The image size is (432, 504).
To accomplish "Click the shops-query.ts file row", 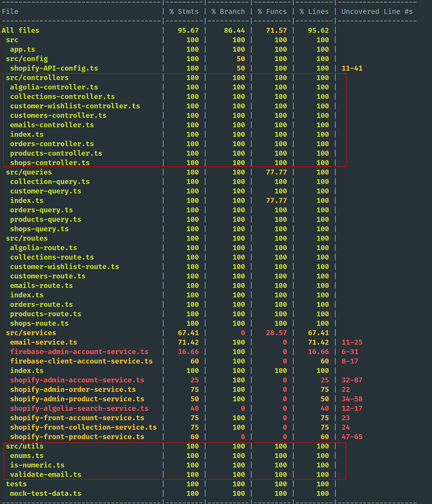I will pos(40,229).
